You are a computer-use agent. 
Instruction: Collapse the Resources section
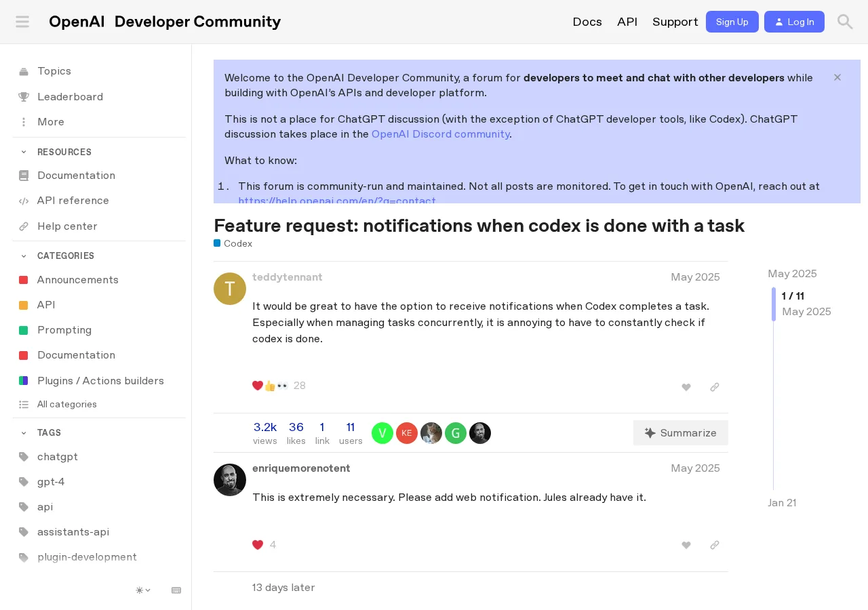[x=24, y=152]
